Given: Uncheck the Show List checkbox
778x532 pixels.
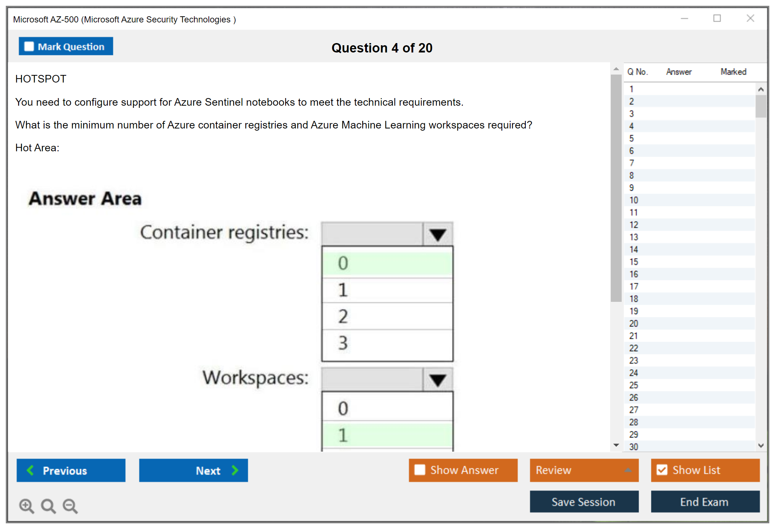Looking at the screenshot, I should pyautogui.click(x=662, y=470).
